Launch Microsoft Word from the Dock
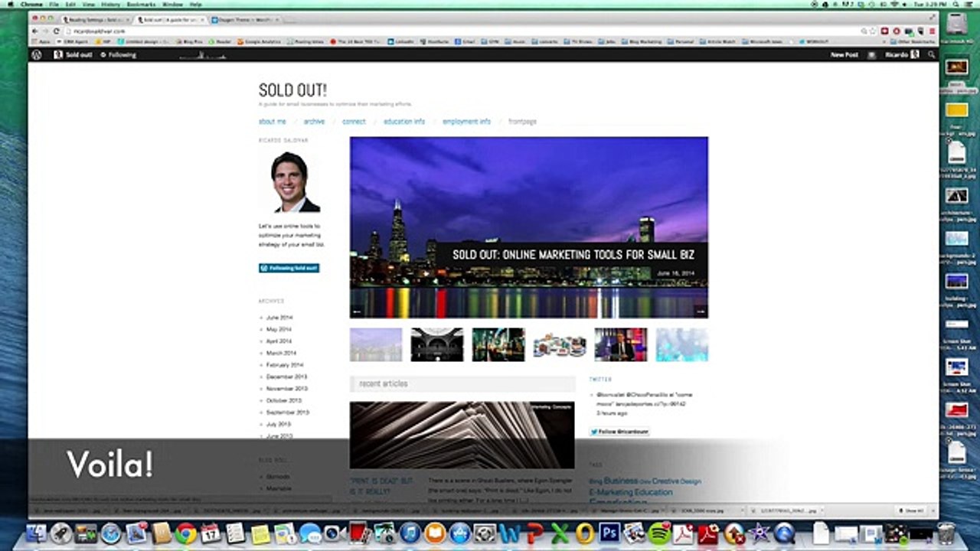The image size is (980, 551). pyautogui.click(x=508, y=533)
